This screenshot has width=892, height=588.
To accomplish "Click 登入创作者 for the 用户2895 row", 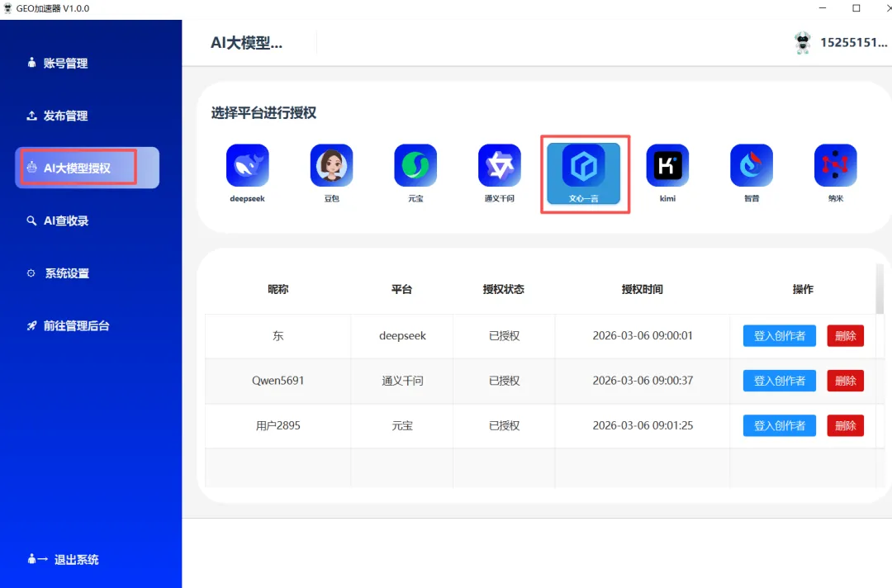I will (x=780, y=425).
